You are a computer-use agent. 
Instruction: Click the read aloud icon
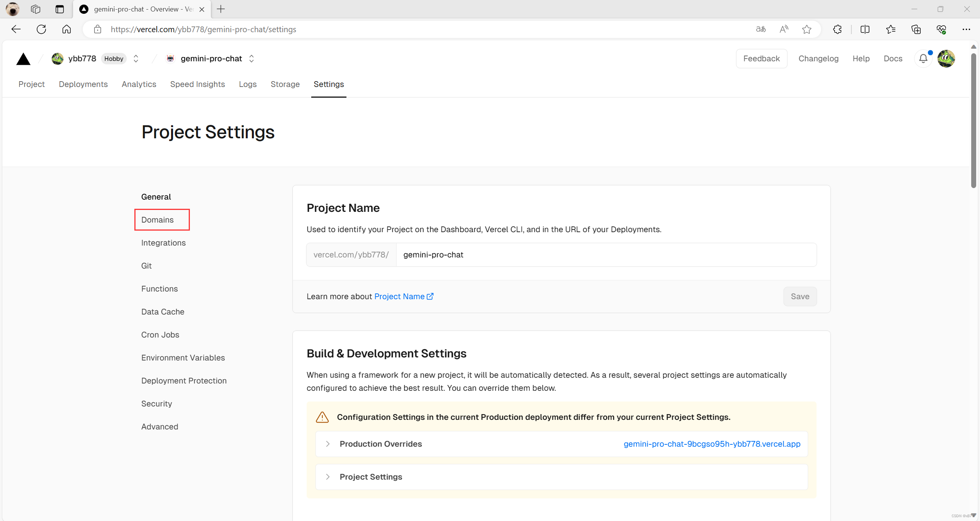pos(784,29)
